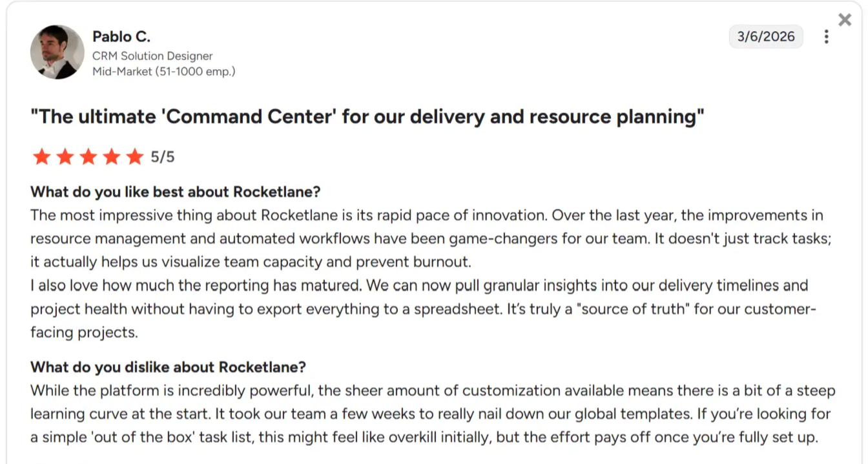Click the 3/6/2026 date badge

pyautogui.click(x=766, y=36)
